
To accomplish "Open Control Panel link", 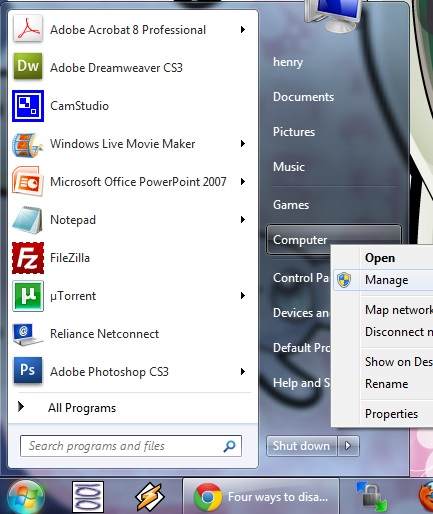I will [301, 278].
